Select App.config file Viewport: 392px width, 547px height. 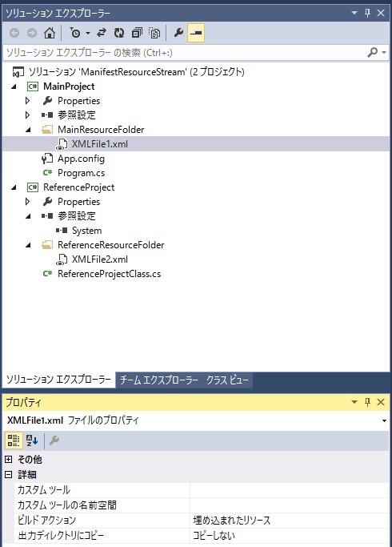(81, 159)
